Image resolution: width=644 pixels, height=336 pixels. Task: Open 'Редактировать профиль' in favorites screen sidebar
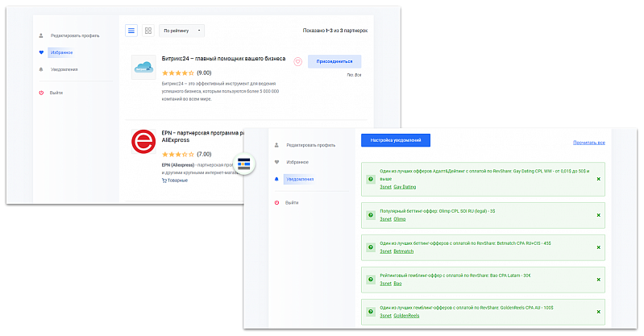[75, 35]
